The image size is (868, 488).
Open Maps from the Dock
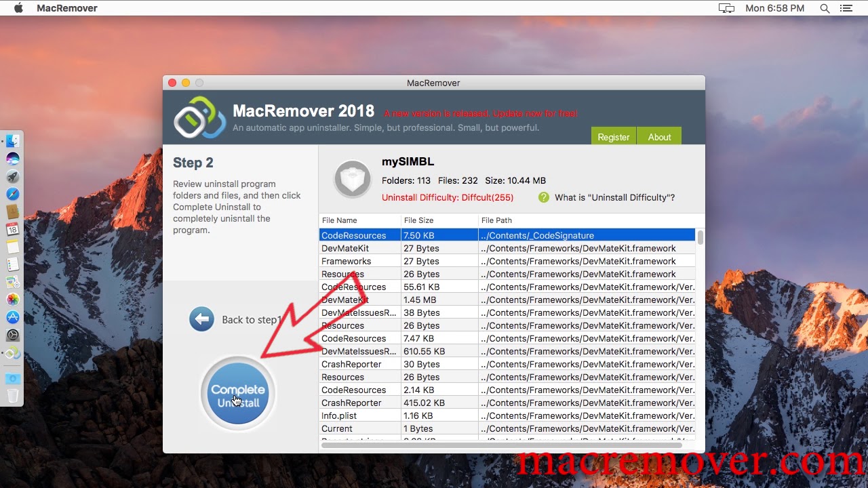13,282
